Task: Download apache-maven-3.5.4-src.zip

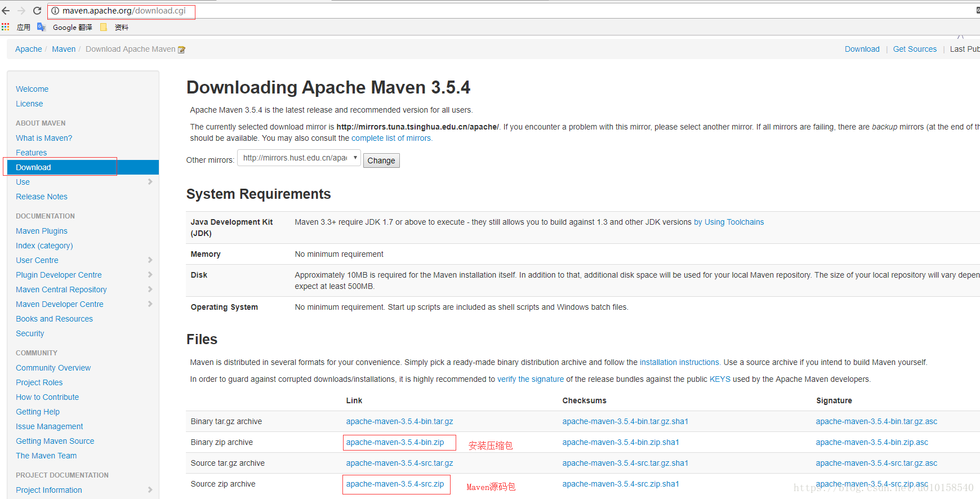Action: (x=395, y=484)
